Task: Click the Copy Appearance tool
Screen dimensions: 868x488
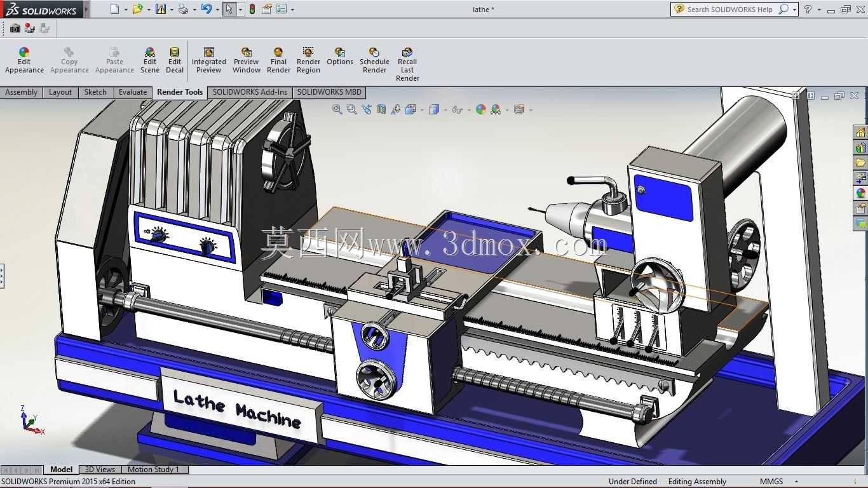Action: coord(69,61)
